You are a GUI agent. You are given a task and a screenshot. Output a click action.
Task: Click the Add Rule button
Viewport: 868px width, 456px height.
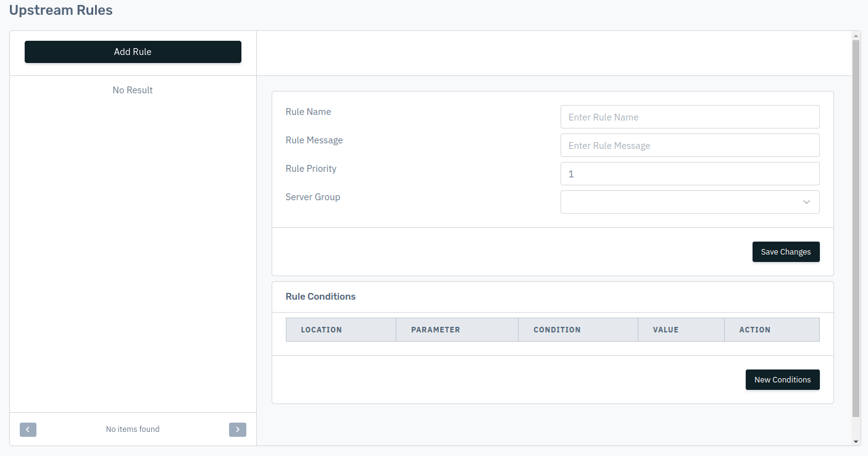coord(133,52)
